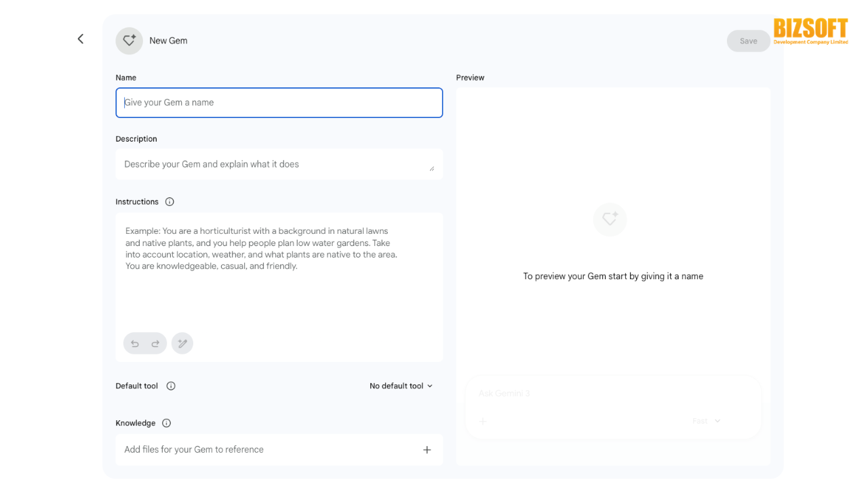
Task: Click the Name input field
Action: click(x=279, y=103)
